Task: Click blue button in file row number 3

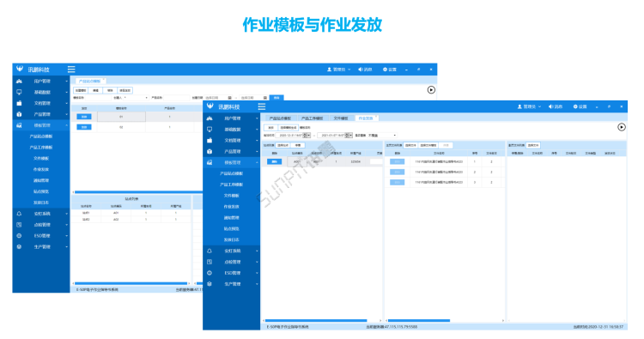Action: point(397,182)
